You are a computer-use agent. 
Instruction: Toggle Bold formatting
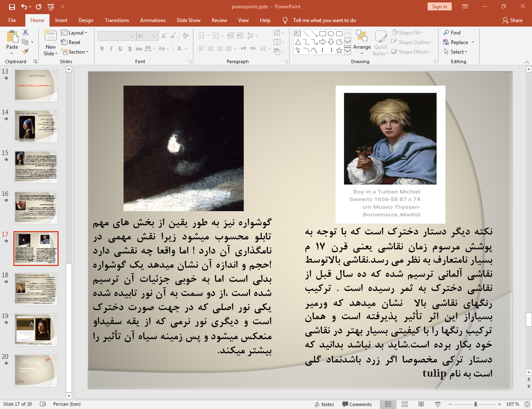point(102,49)
